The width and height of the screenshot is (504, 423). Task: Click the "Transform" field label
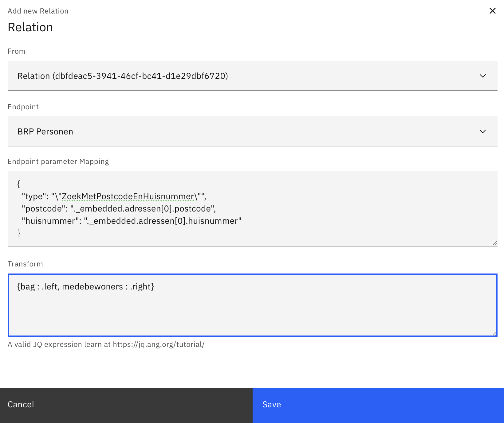(25, 264)
